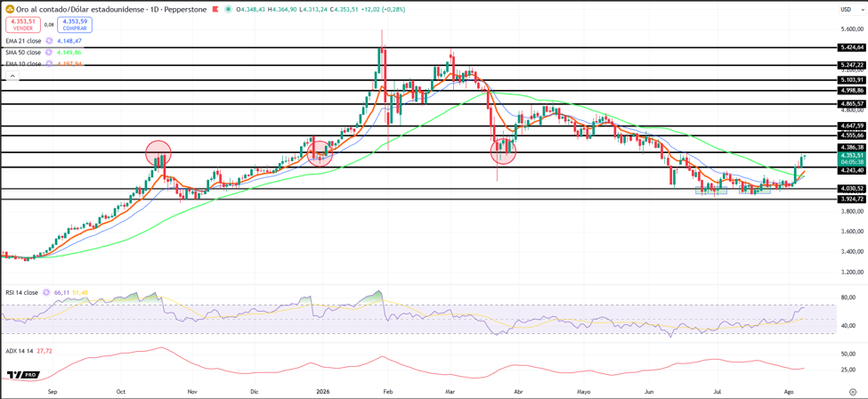Click the Oct time axis label
The width and height of the screenshot is (868, 399).
tap(121, 391)
